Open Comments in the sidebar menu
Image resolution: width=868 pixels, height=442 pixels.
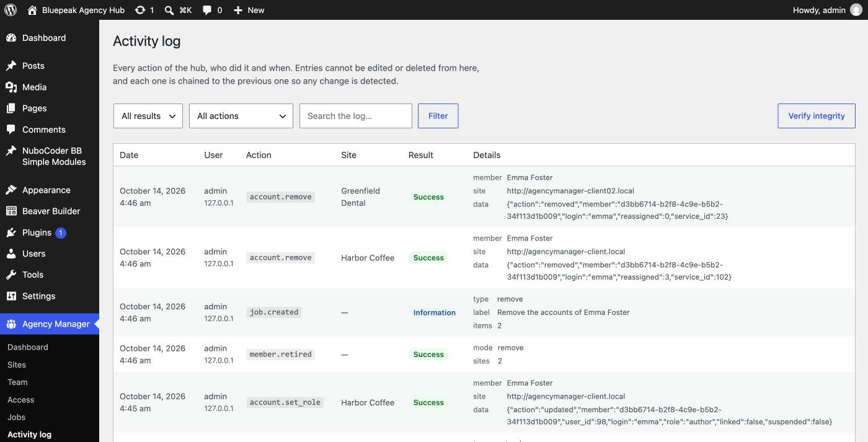[x=50, y=130]
